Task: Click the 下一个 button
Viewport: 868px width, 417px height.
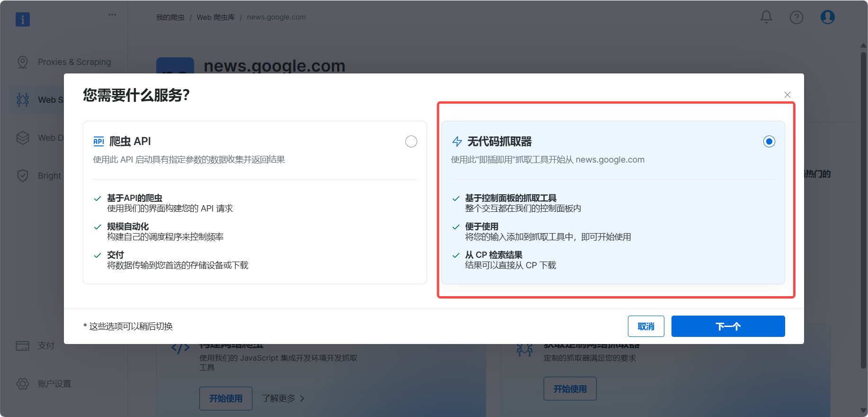Action: pyautogui.click(x=728, y=326)
